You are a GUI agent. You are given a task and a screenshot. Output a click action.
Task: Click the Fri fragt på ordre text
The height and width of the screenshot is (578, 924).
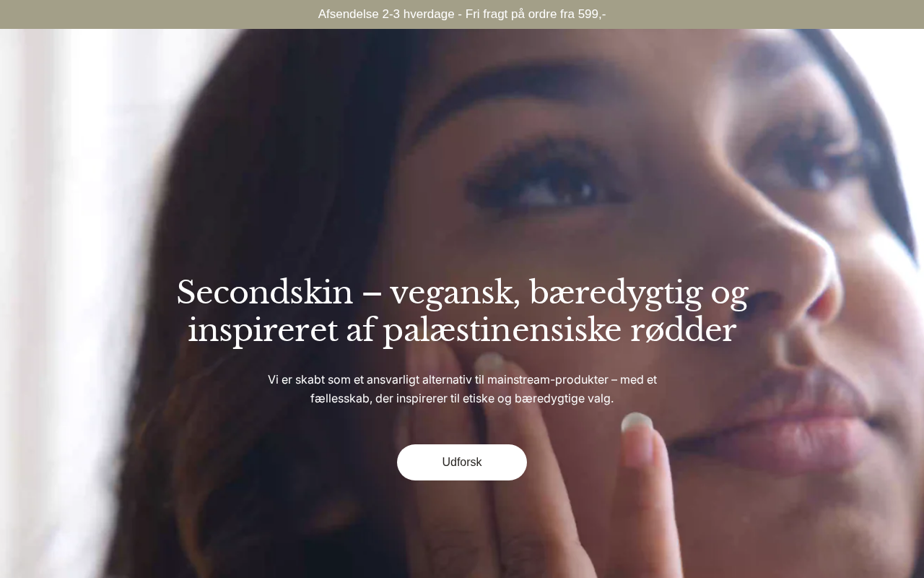coord(518,14)
